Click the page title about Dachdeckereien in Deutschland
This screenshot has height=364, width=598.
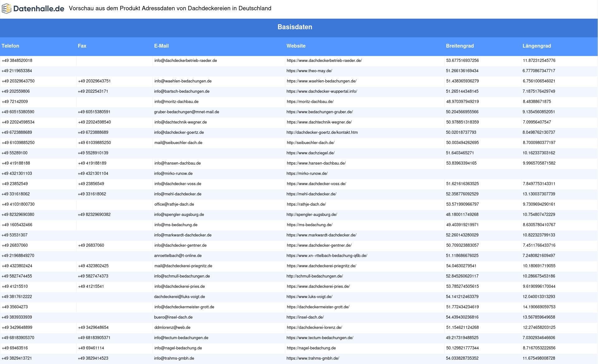point(170,8)
